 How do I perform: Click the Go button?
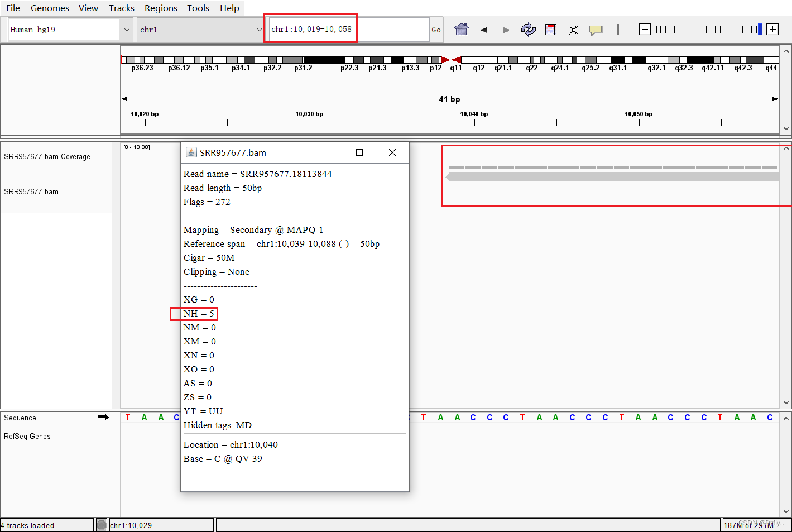point(436,30)
